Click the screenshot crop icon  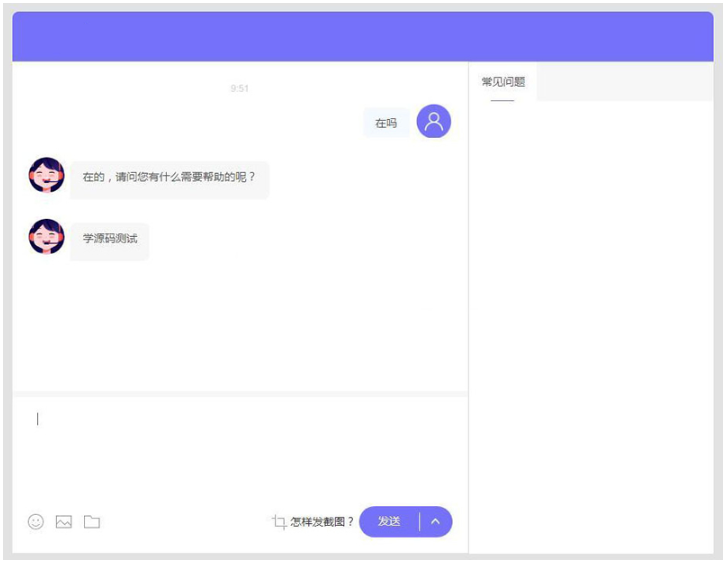[x=279, y=522]
